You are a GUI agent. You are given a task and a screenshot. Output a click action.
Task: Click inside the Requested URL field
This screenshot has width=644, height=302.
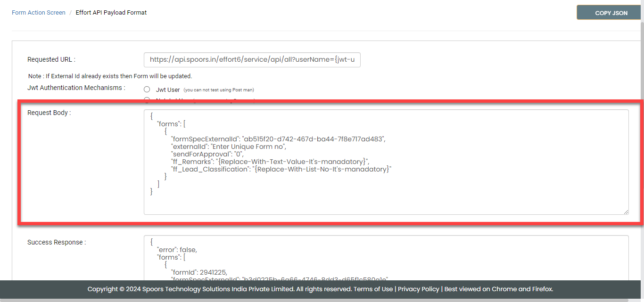click(x=252, y=60)
